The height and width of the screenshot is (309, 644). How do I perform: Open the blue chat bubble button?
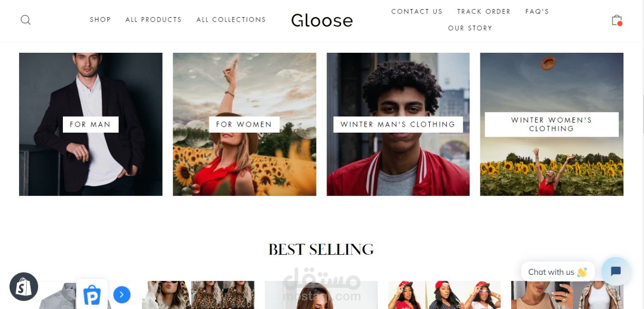pos(616,272)
